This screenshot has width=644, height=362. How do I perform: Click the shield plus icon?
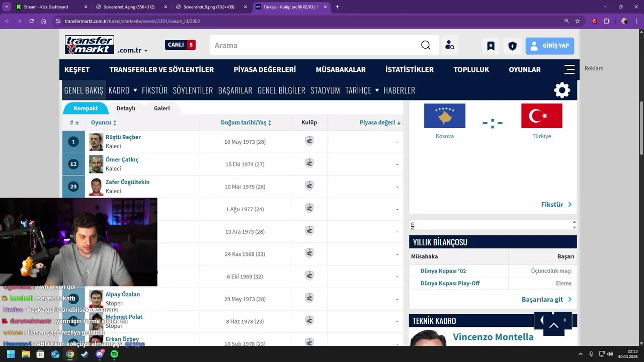tap(512, 46)
